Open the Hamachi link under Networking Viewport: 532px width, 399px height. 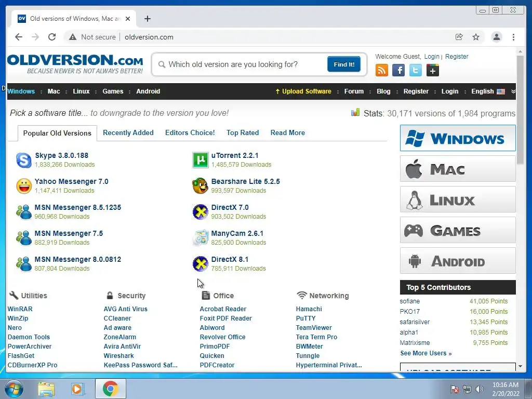tap(309, 309)
